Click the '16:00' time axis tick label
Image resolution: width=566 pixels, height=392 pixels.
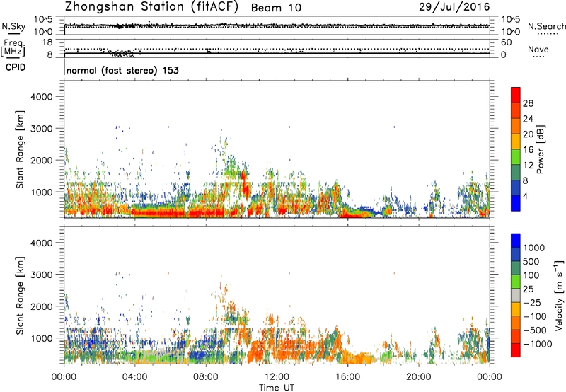[x=347, y=377]
